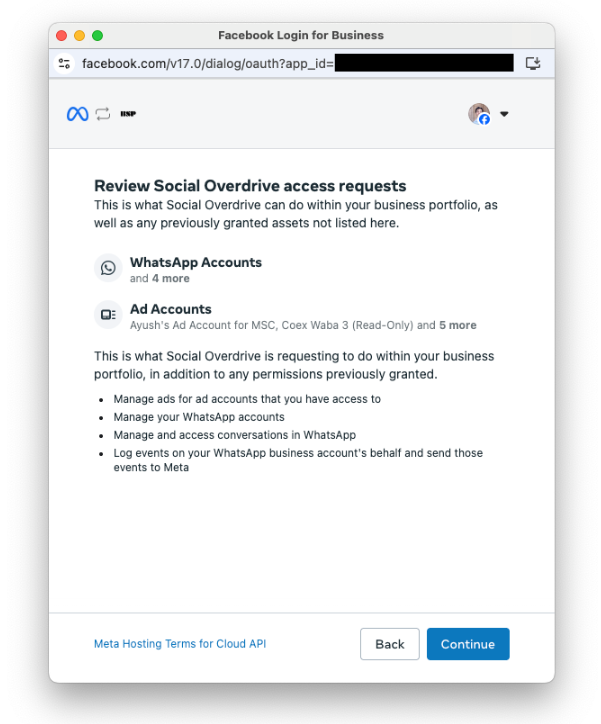Click the user profile avatar
The width and height of the screenshot is (601, 724).
(x=479, y=114)
